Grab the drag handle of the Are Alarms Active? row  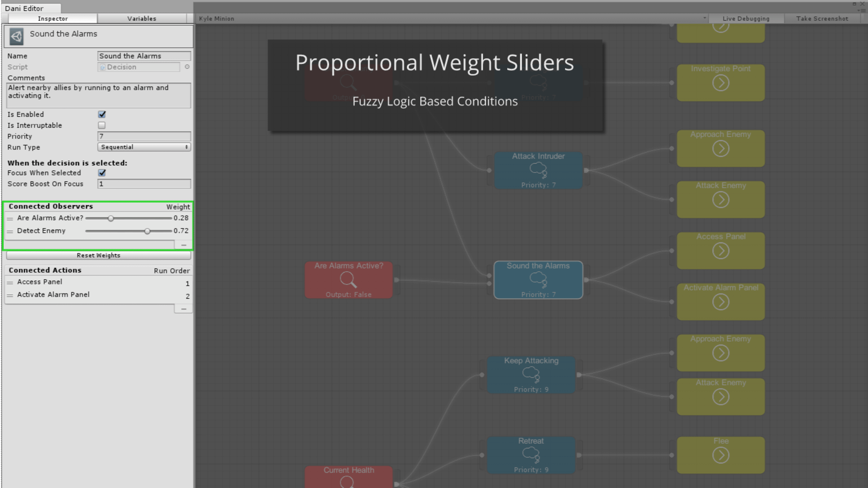pos(10,218)
